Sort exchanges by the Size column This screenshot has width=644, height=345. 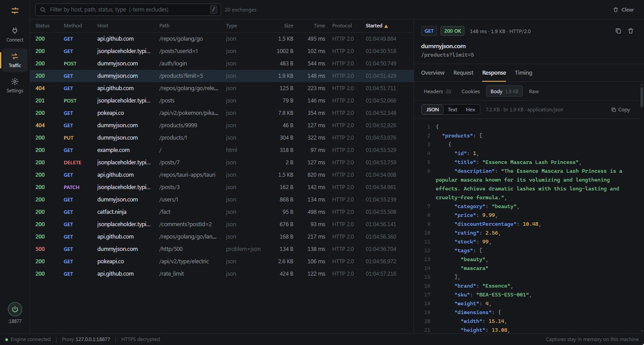click(288, 26)
